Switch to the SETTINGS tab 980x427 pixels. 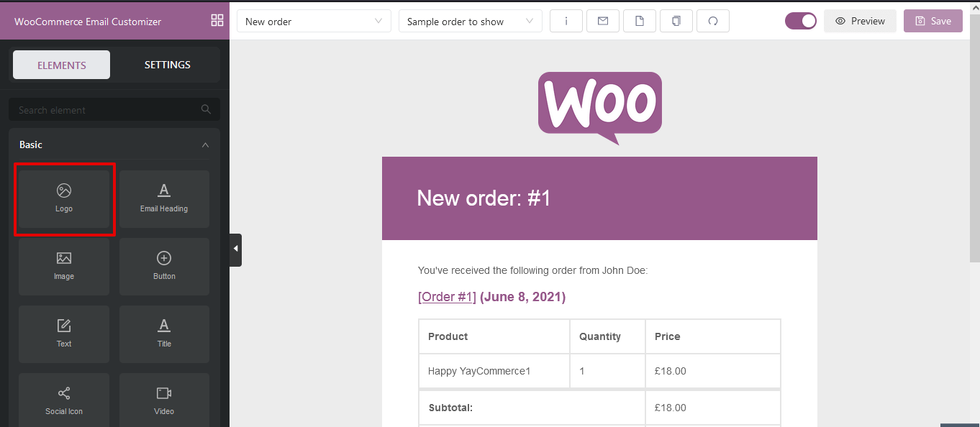click(168, 65)
